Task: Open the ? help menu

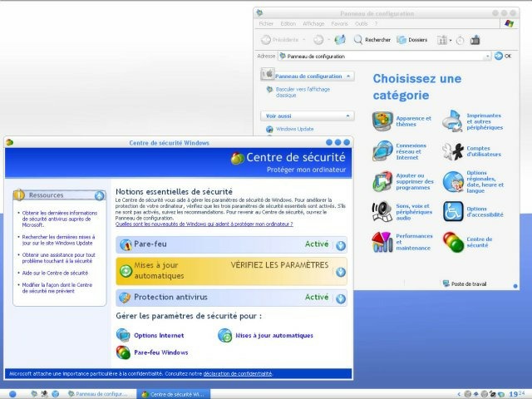Action: (x=376, y=24)
